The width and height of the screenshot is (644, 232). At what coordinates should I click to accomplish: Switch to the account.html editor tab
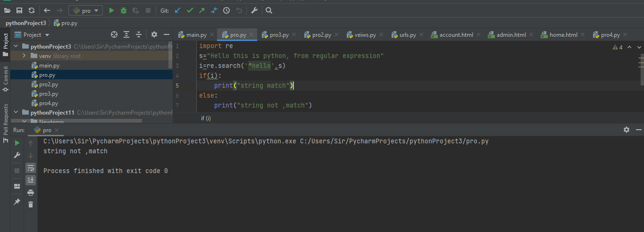(x=456, y=35)
